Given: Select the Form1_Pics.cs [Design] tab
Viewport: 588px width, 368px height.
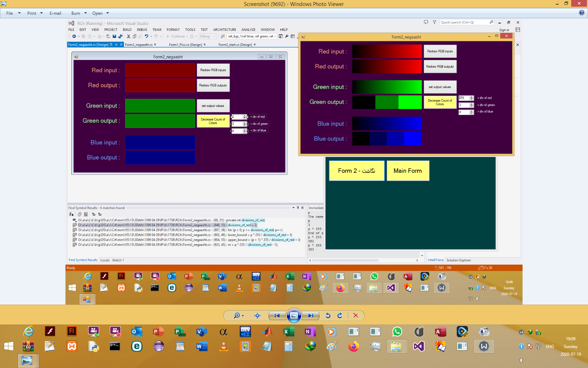Looking at the screenshot, I should pos(185,45).
